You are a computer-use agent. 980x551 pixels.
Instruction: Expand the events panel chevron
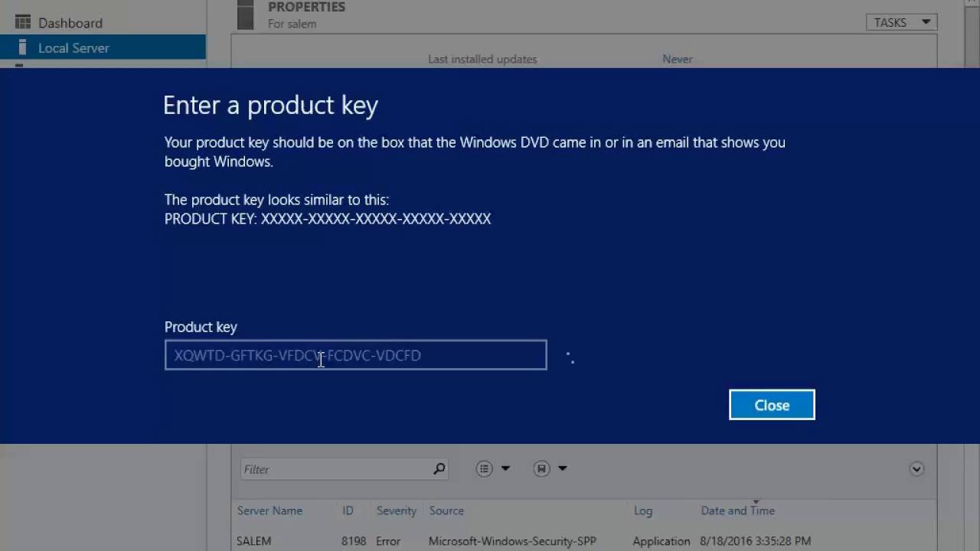(x=916, y=469)
